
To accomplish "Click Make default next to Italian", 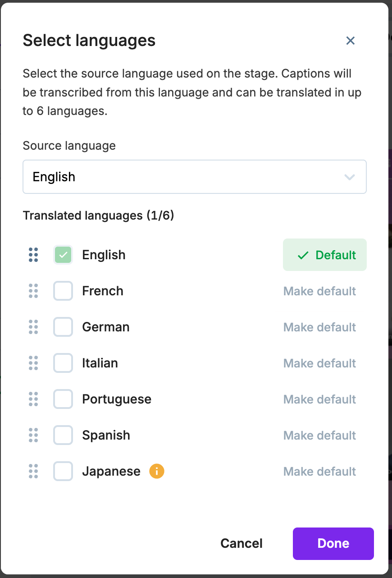I will pyautogui.click(x=319, y=363).
